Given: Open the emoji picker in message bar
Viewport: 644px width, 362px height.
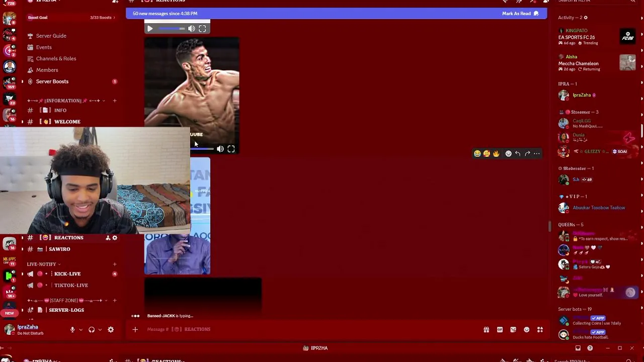Looking at the screenshot, I should coord(526,330).
